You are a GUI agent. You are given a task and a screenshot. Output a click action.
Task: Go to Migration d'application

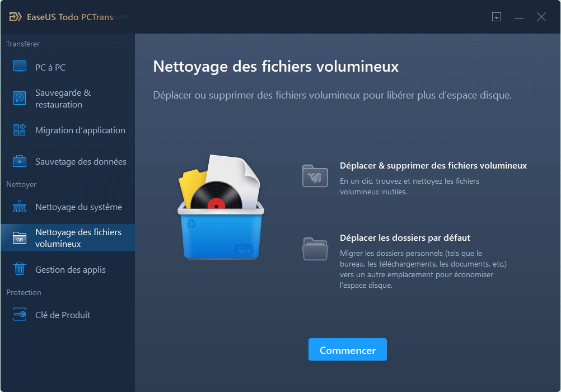coord(68,130)
